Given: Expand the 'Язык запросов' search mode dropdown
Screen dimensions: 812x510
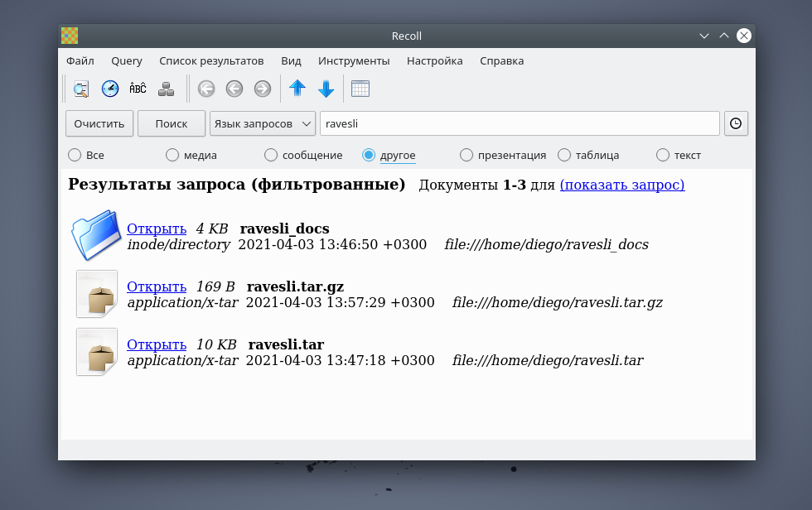Looking at the screenshot, I should click(263, 123).
